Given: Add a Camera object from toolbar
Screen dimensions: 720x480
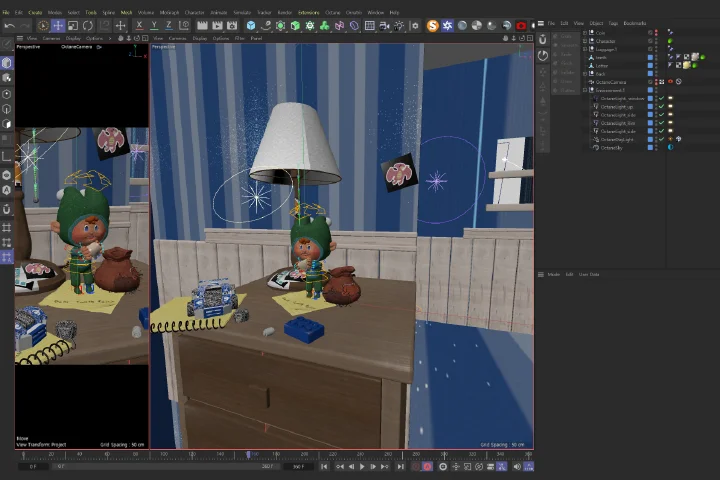Looking at the screenshot, I should (x=384, y=26).
